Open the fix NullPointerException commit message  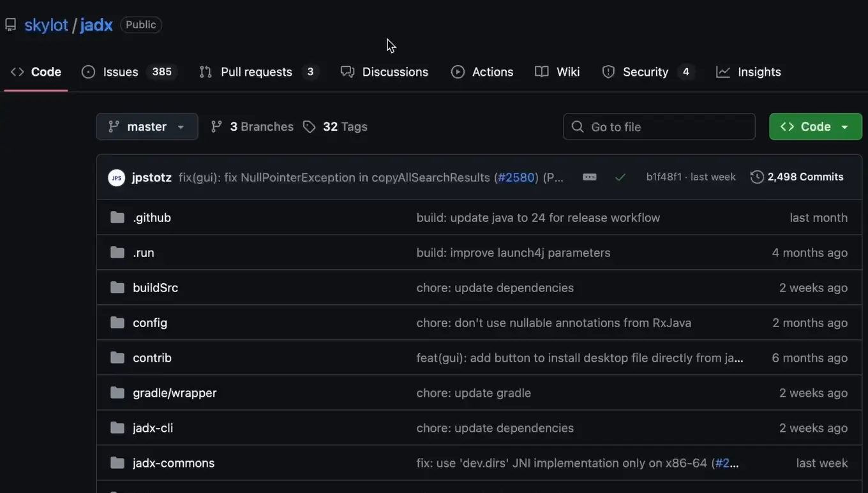coord(334,177)
